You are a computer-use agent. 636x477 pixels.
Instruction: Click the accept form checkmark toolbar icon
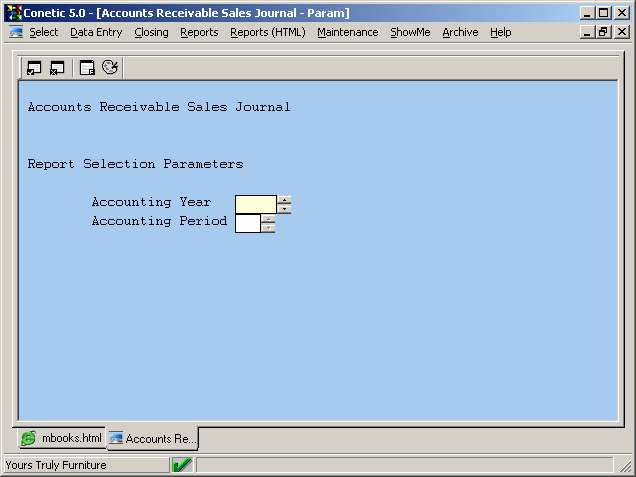tap(34, 68)
